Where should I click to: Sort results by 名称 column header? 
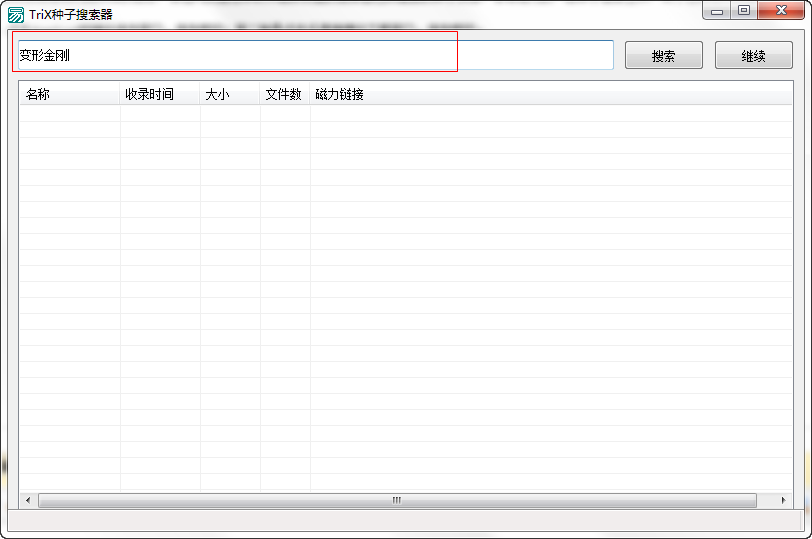point(69,94)
